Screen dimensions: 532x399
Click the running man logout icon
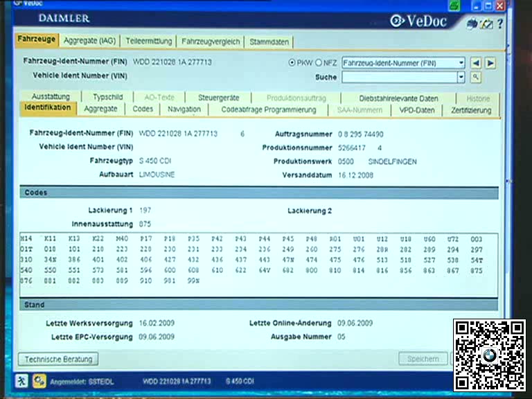coord(21,381)
